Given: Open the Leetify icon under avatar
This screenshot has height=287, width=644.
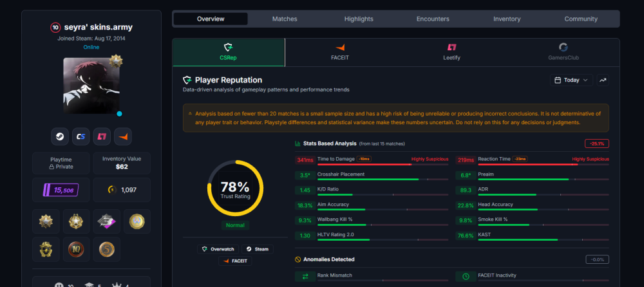Looking at the screenshot, I should click(102, 136).
